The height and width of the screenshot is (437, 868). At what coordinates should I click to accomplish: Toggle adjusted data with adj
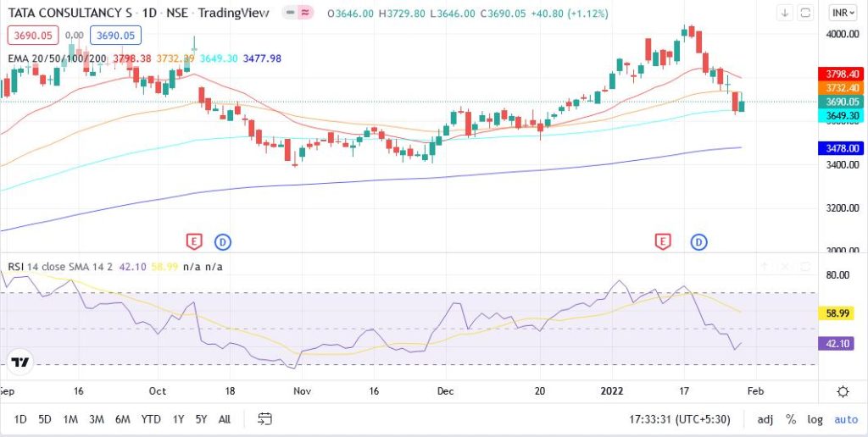click(765, 419)
